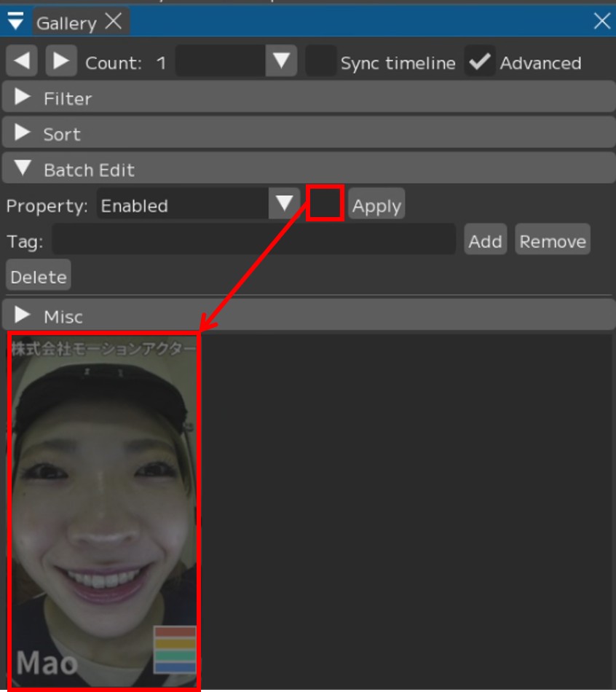This screenshot has width=616, height=692.
Task: Uncheck the Advanced checkbox
Action: [x=480, y=62]
